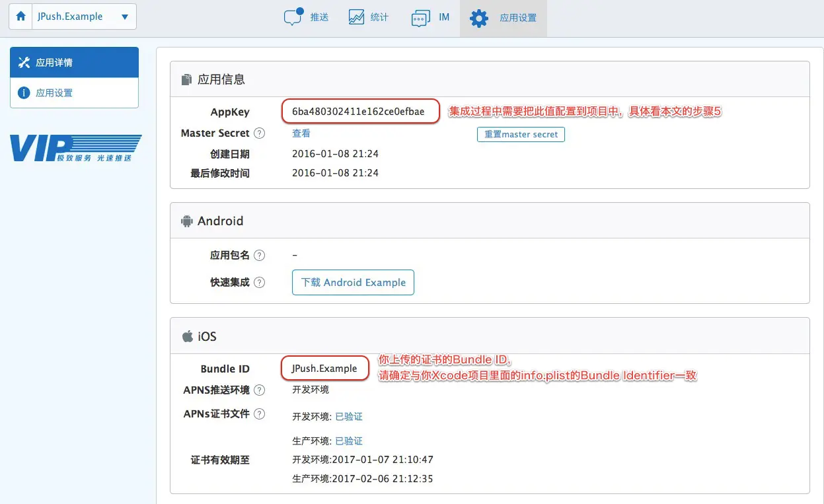Open the JPush.Example app dropdown arrow
Image resolution: width=824 pixels, height=504 pixels.
coord(125,17)
